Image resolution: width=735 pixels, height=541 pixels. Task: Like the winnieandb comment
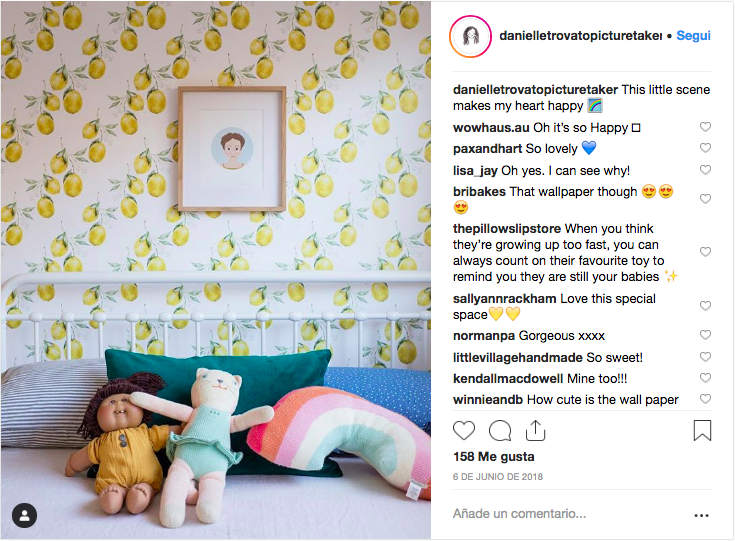tap(705, 399)
